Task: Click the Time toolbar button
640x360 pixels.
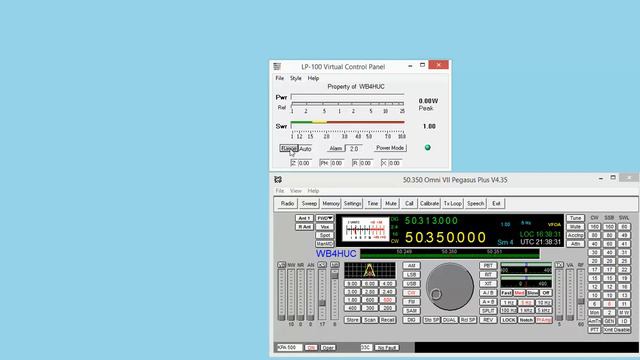Action: point(372,203)
